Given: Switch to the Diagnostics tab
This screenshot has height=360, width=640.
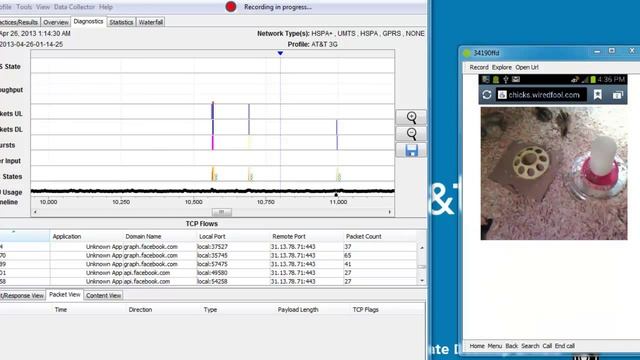Looking at the screenshot, I should pos(88,21).
